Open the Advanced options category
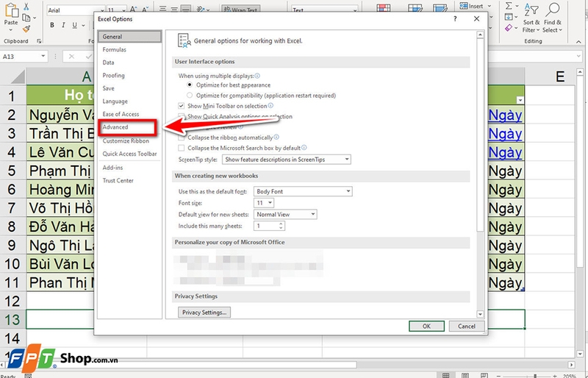 tap(115, 127)
